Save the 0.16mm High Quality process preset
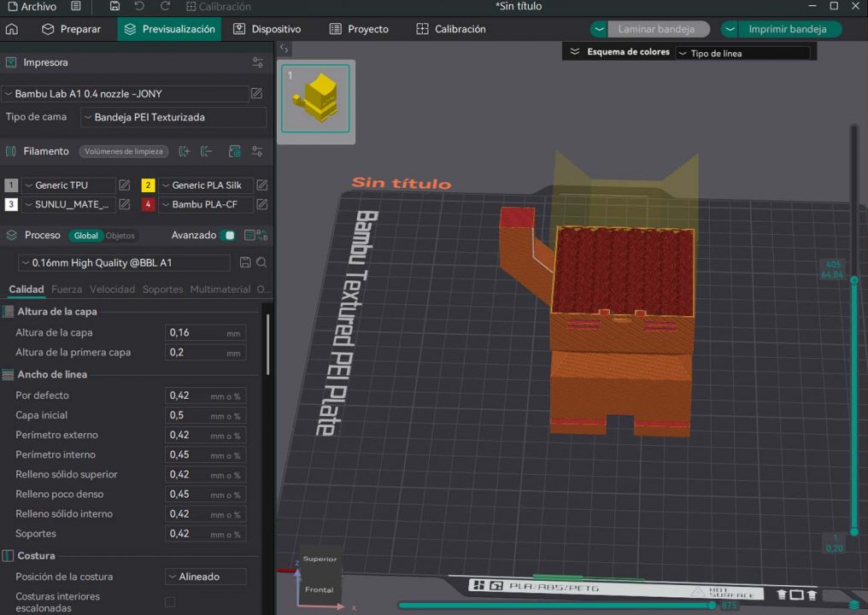This screenshot has height=615, width=868. pos(245,263)
